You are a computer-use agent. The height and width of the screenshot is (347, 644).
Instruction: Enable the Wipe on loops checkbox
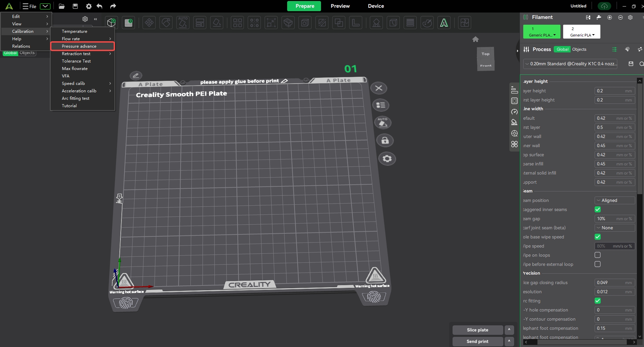click(598, 255)
